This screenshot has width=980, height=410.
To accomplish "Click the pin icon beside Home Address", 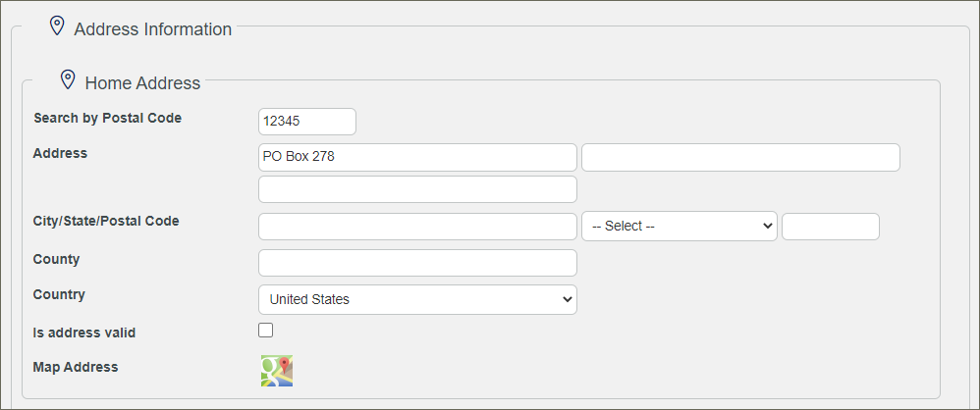I will [x=68, y=79].
